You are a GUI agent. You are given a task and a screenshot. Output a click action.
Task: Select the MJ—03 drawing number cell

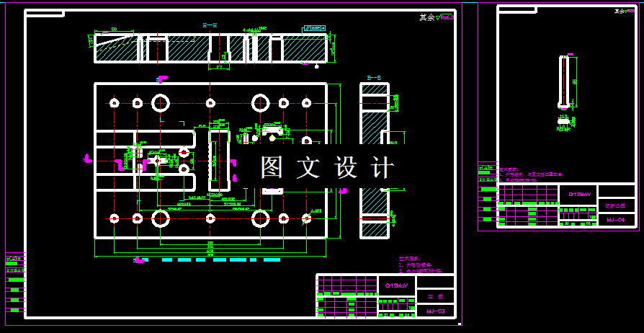[436, 311]
